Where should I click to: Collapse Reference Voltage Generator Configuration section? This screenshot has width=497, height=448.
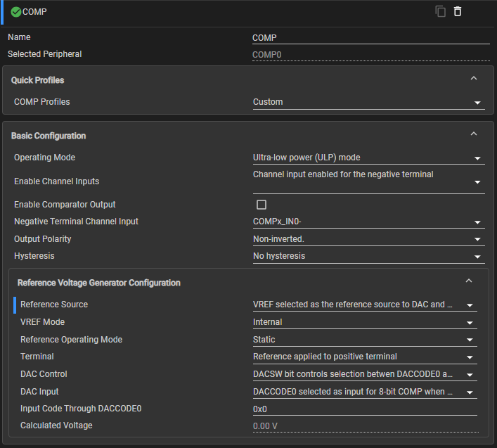[469, 281]
